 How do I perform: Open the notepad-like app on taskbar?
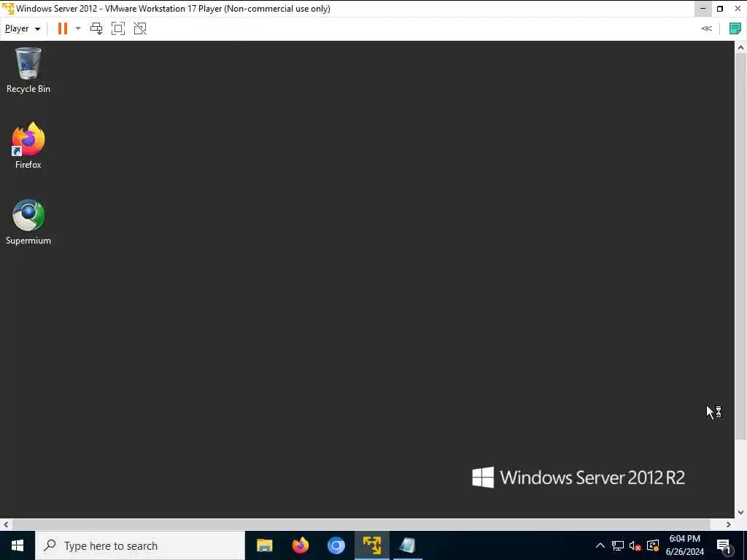(x=407, y=545)
